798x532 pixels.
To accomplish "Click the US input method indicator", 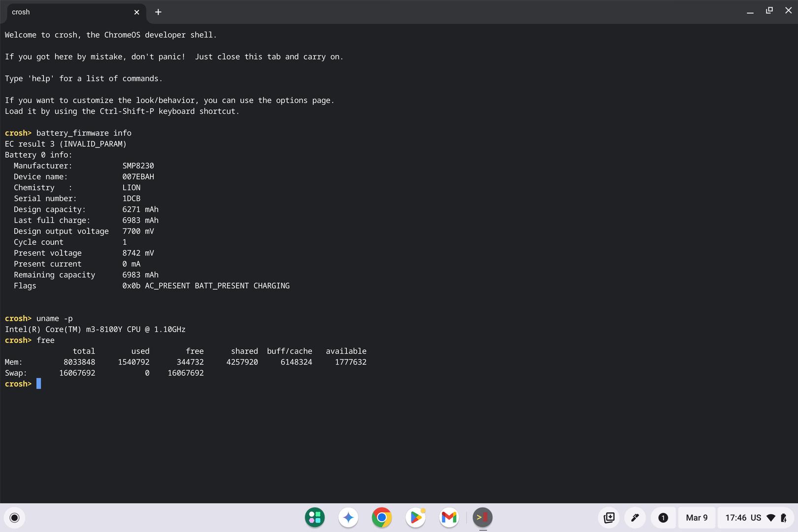I will click(x=756, y=518).
